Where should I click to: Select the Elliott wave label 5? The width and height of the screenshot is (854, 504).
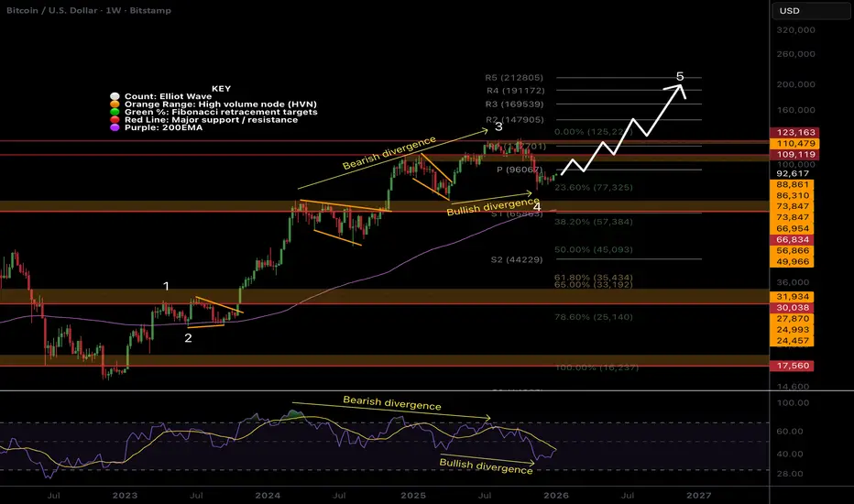[x=680, y=76]
